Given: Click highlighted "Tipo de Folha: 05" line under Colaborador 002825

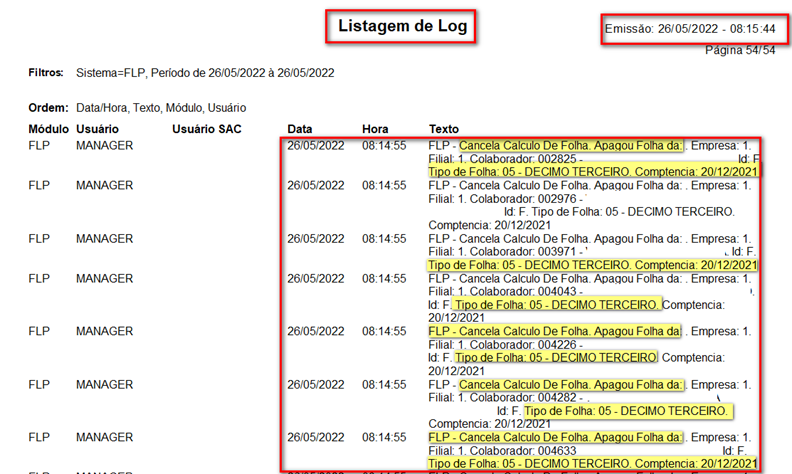Looking at the screenshot, I should pos(593,172).
